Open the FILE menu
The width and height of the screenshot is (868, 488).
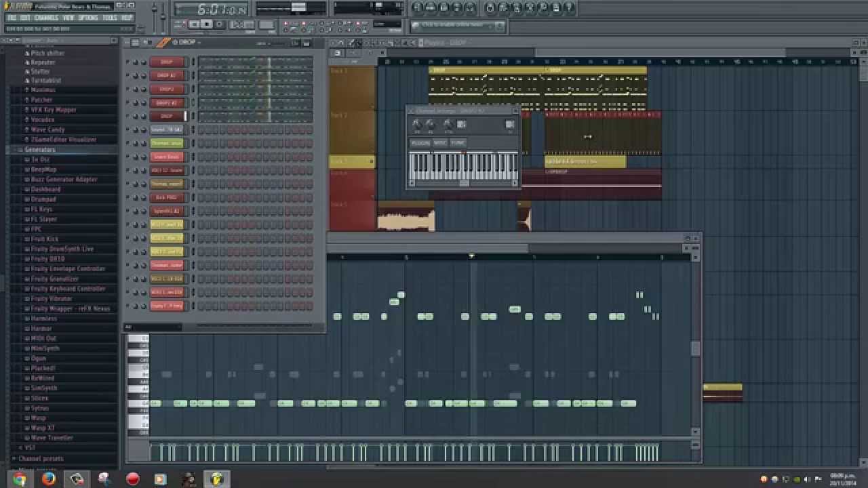click(x=12, y=18)
